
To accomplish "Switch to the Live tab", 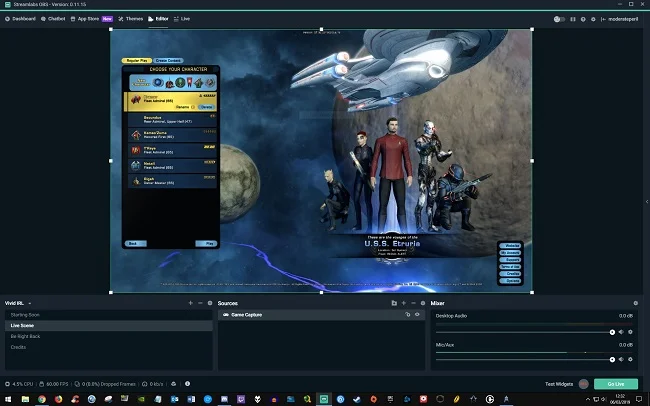I will (x=182, y=19).
